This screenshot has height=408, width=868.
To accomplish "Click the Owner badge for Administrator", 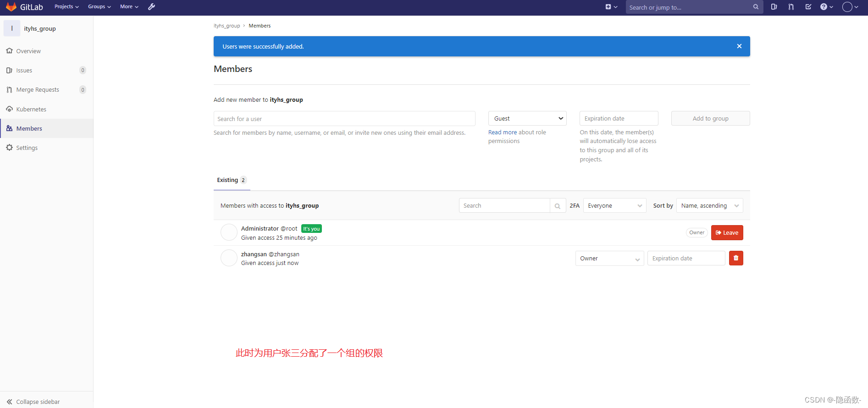I will pos(697,232).
